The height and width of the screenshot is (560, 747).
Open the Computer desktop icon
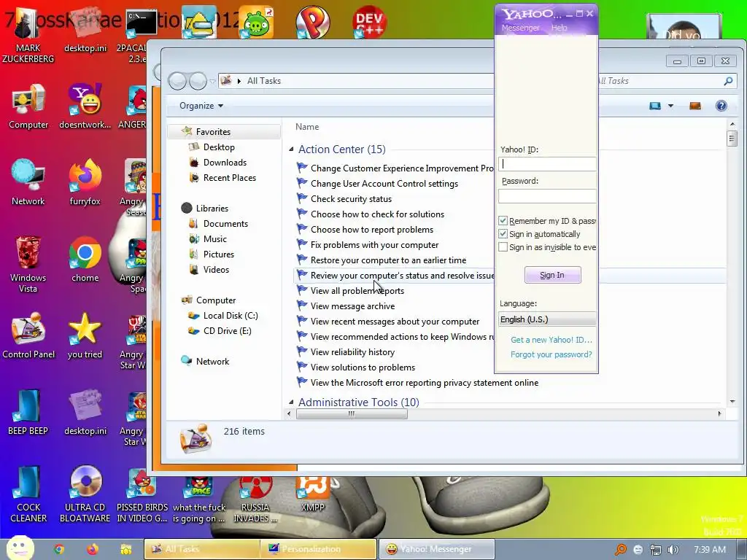[x=28, y=106]
